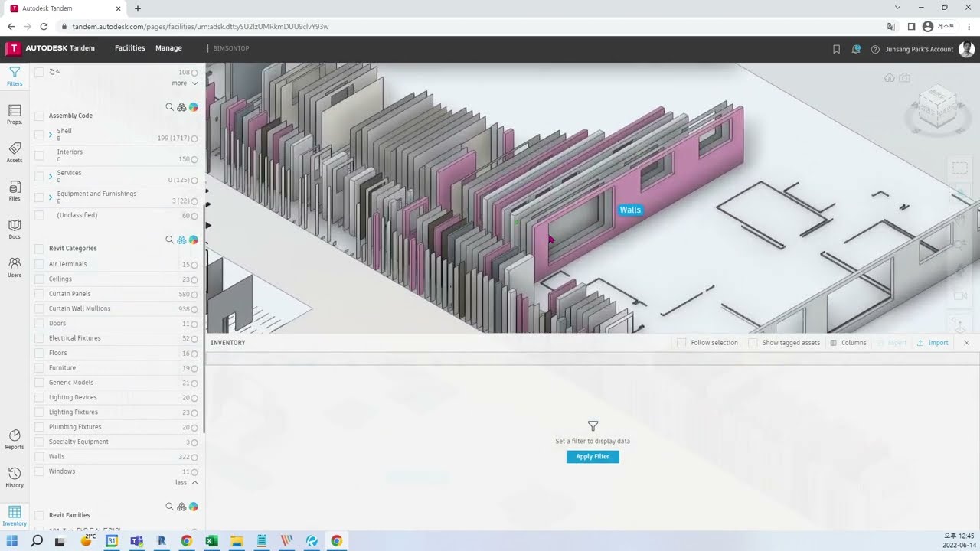Open File Explorer from the taskbar

[237, 541]
